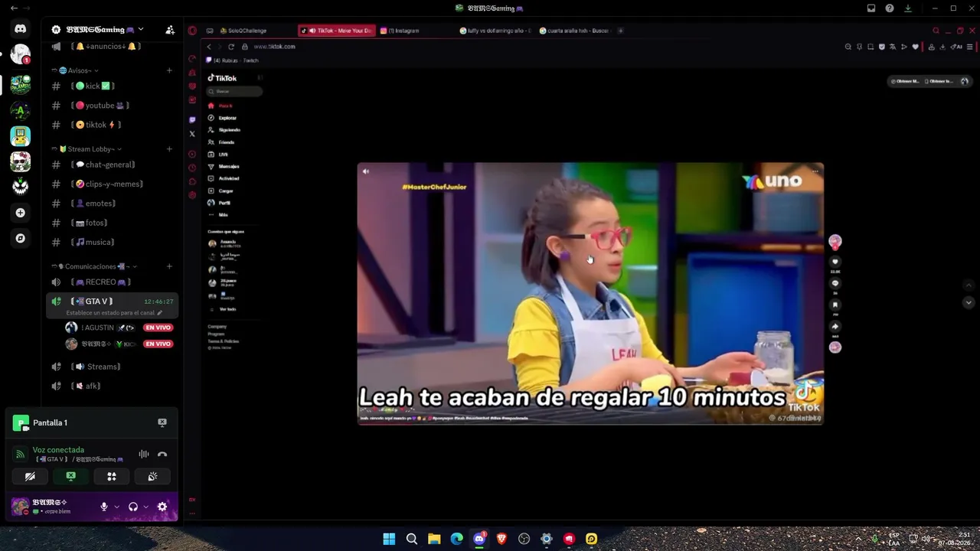Collapse the Comunicaciones category

pos(94,266)
